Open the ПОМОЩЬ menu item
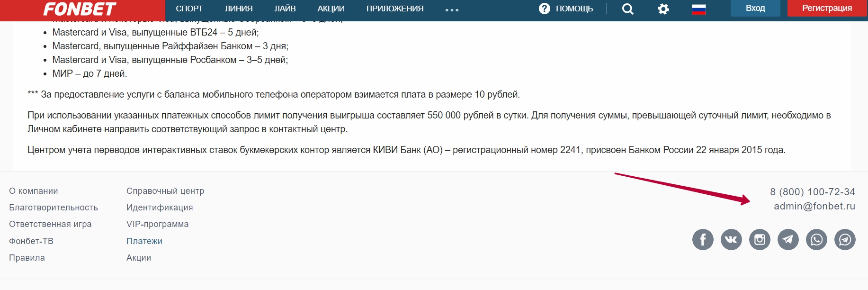The image size is (868, 290). (x=574, y=9)
